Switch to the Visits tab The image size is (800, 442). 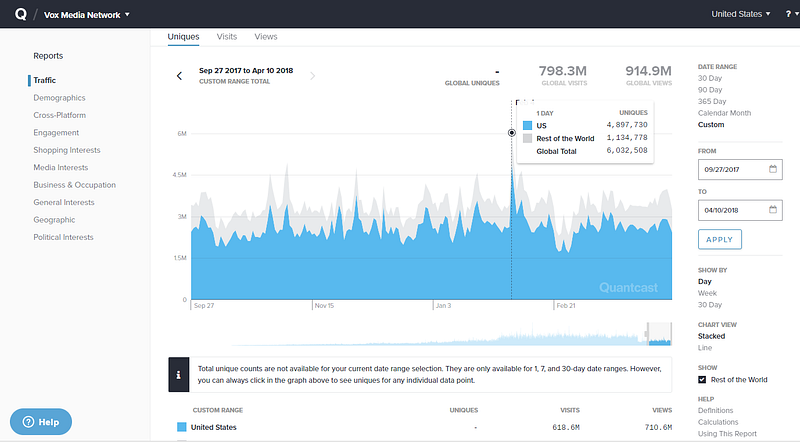point(227,37)
